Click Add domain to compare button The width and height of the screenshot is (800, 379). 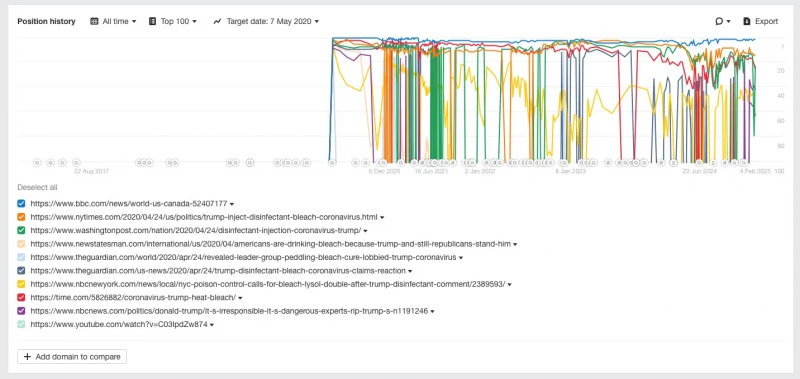[72, 357]
